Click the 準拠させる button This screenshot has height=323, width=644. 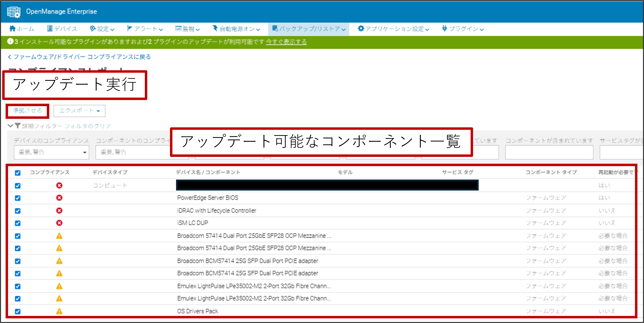click(28, 111)
